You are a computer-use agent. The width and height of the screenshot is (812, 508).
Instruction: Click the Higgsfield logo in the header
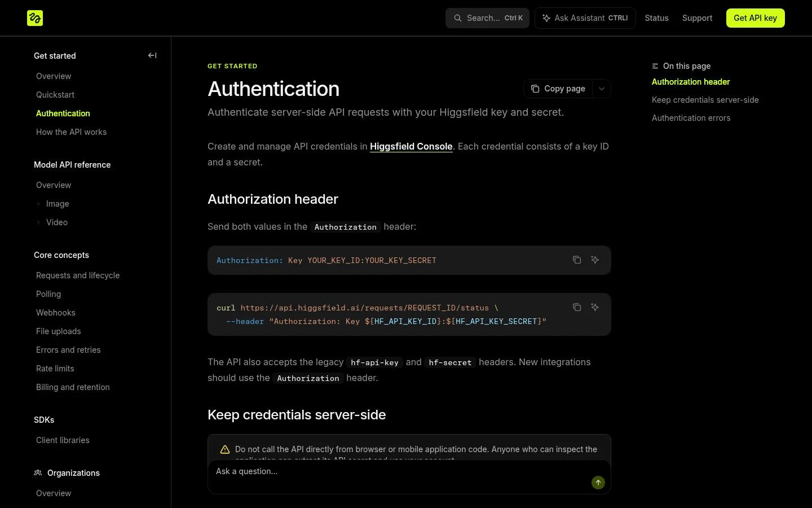click(x=35, y=18)
